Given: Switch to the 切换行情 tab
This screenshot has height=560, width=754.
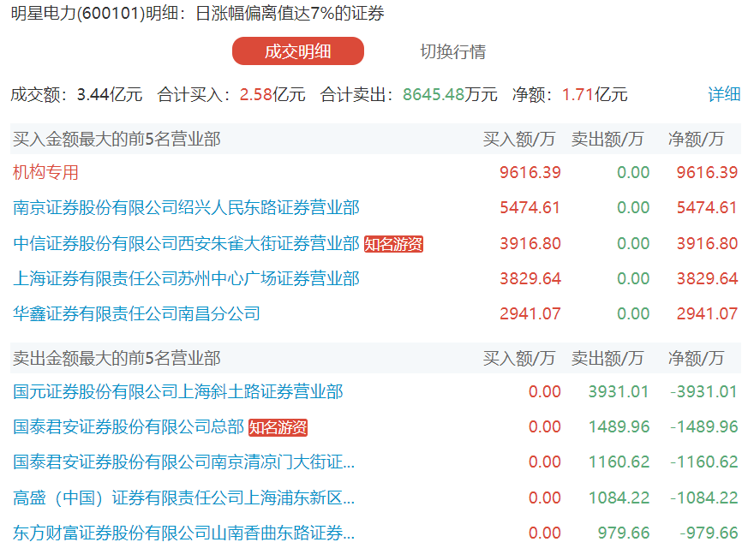Looking at the screenshot, I should tap(453, 51).
